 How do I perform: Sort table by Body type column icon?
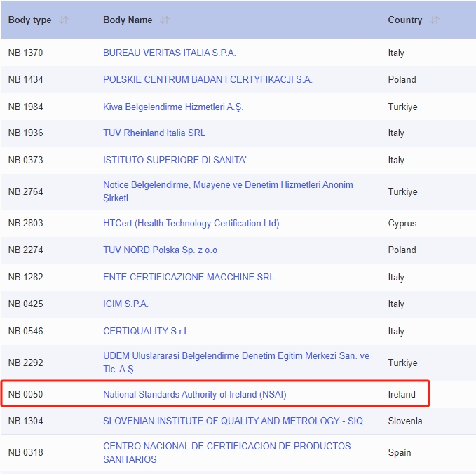pyautogui.click(x=64, y=20)
